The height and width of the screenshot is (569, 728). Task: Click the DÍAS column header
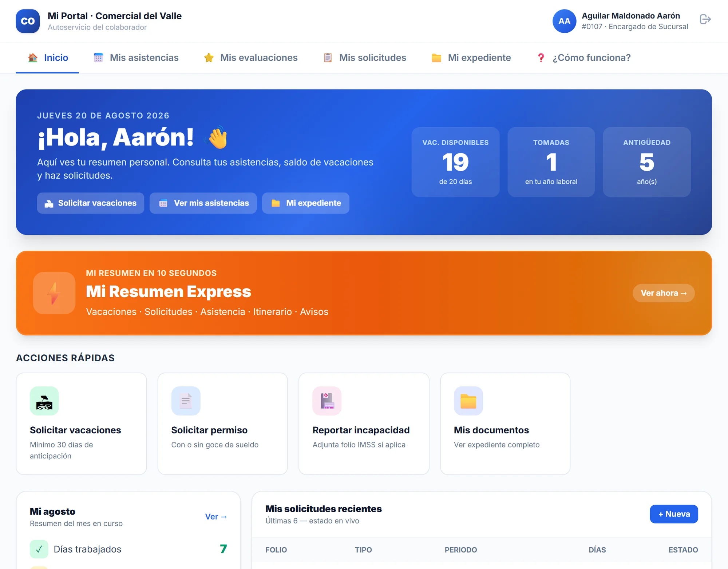[x=597, y=550]
